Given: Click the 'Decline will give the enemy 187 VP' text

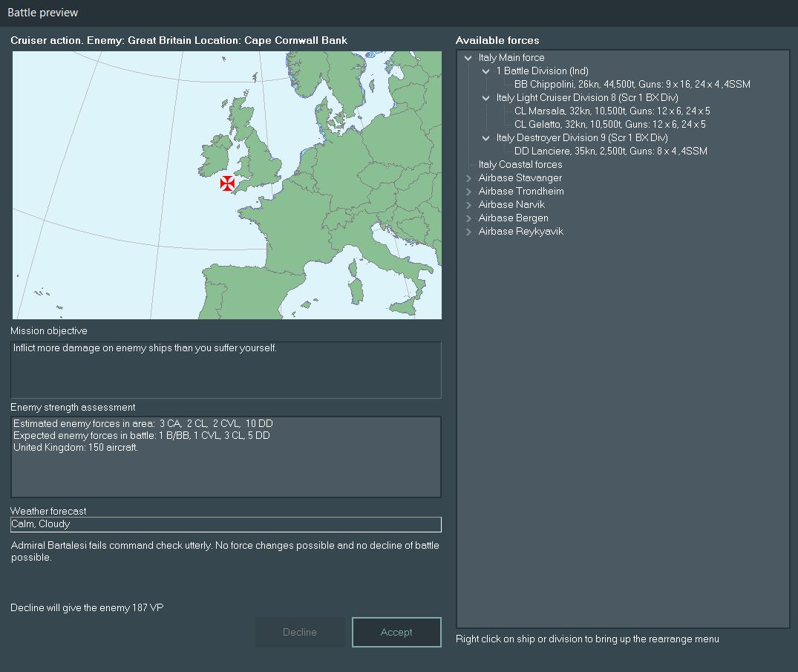Looking at the screenshot, I should coord(87,608).
